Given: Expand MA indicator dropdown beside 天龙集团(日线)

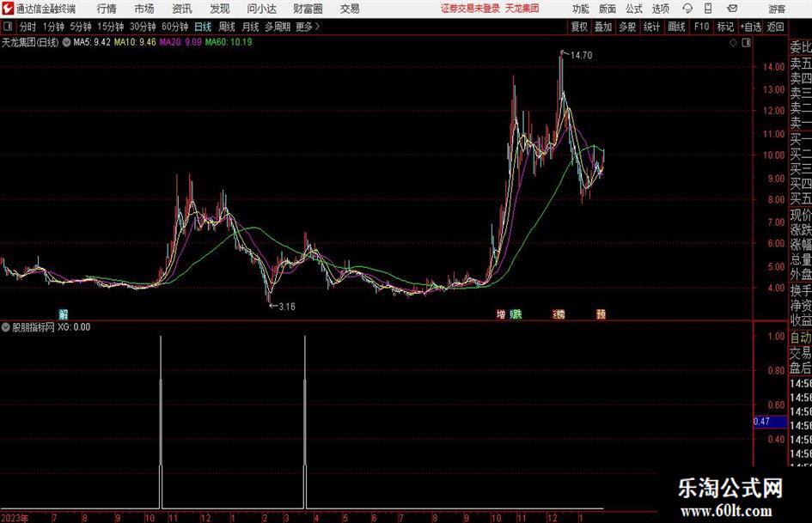Looking at the screenshot, I should (66, 42).
